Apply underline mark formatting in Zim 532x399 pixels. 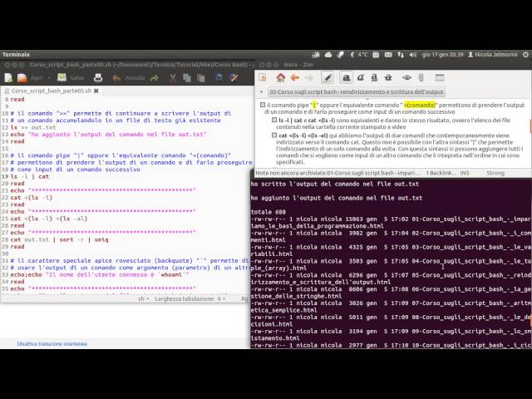point(374,77)
